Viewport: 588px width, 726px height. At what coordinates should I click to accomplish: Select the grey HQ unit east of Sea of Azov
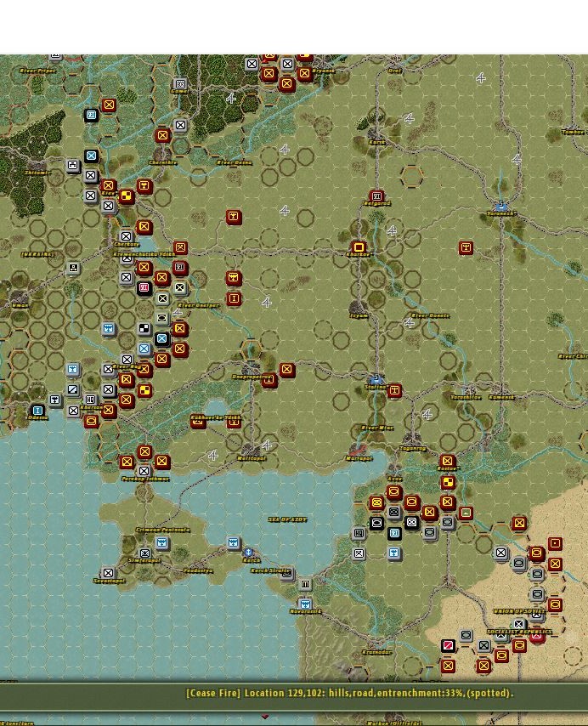pos(359,533)
